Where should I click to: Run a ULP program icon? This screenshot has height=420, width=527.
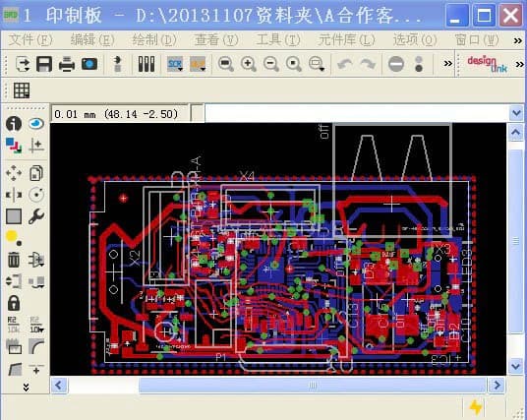(198, 64)
